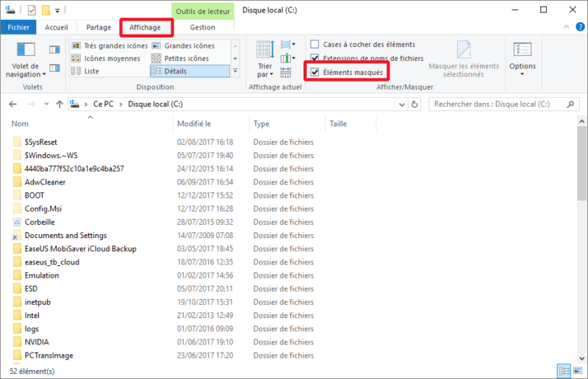Open the Options folder settings icon
The image size is (588, 379).
(x=523, y=51)
